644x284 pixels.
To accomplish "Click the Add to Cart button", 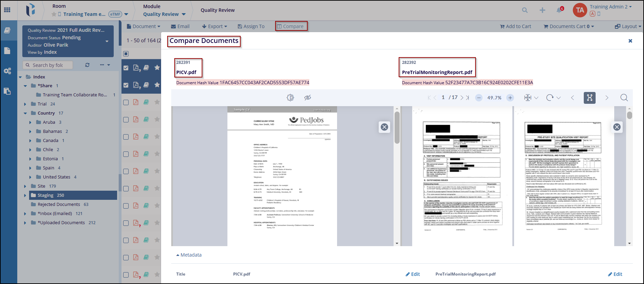I will pyautogui.click(x=515, y=26).
